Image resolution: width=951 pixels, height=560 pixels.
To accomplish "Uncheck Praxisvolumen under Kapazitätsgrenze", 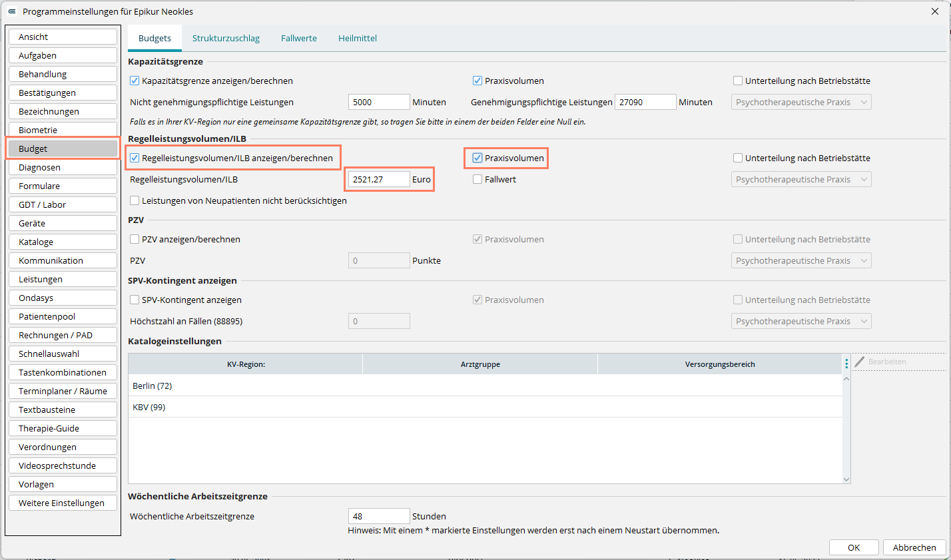I will (477, 81).
